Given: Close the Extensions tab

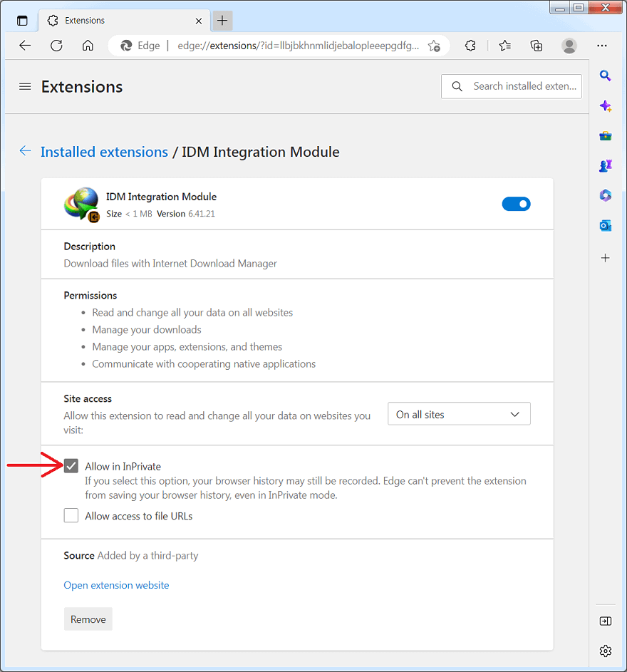Looking at the screenshot, I should coord(198,21).
